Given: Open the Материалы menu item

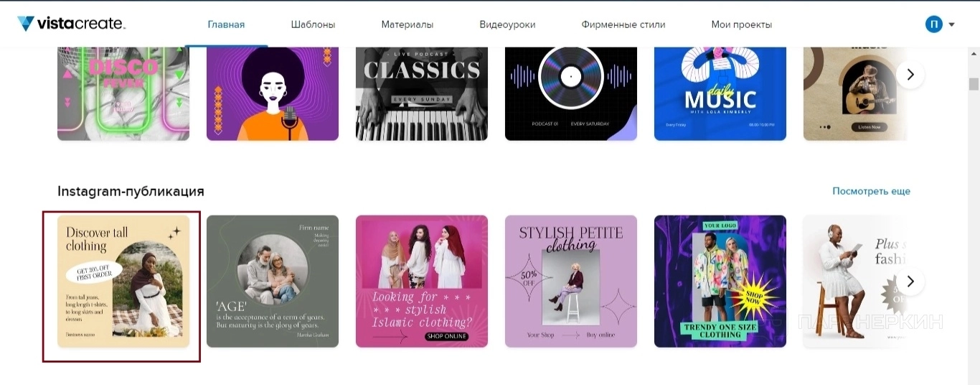Looking at the screenshot, I should (407, 24).
